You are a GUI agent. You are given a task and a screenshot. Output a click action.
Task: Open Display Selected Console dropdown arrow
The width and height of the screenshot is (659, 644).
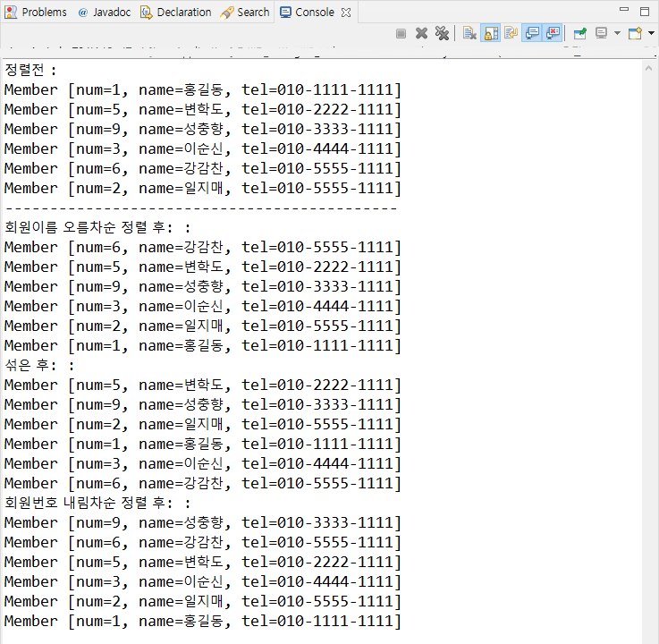[x=617, y=33]
